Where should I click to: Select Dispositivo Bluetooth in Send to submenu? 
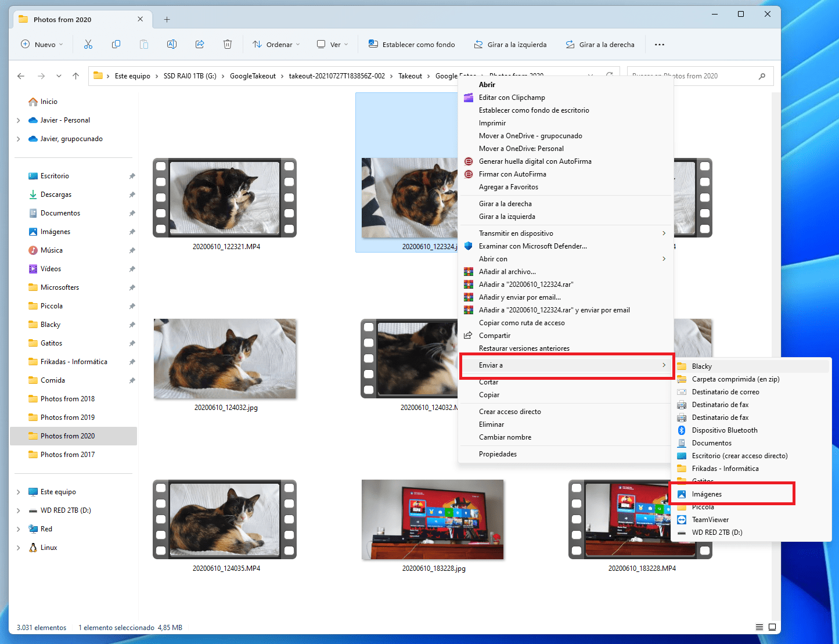click(725, 430)
